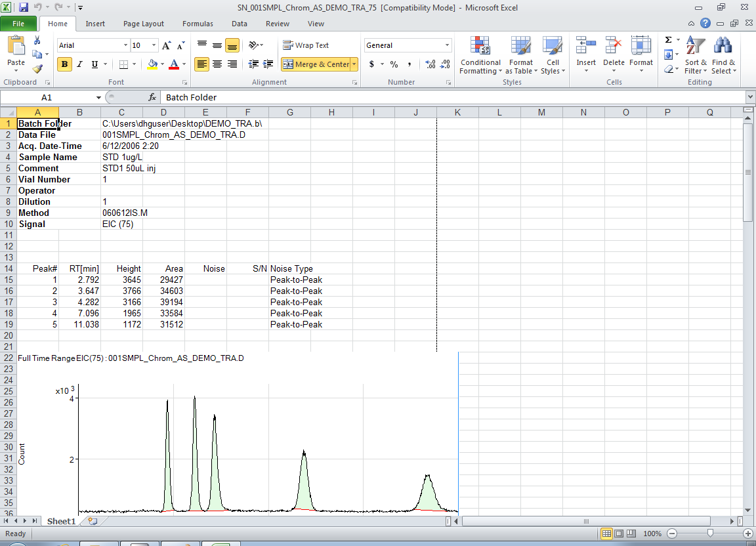Screen dimensions: 756x546
Task: Open the font name dropdown showing Arial
Action: 126,45
